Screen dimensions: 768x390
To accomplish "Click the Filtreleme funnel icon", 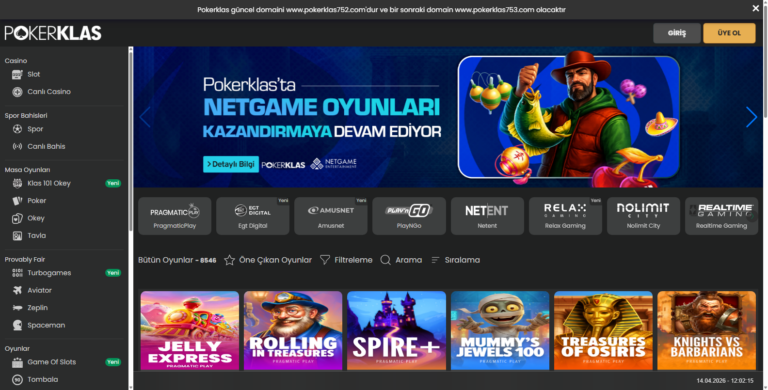I will tap(325, 260).
